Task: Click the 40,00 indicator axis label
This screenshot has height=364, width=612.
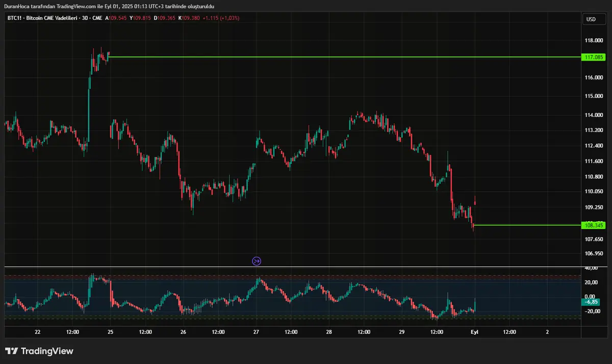Action: [x=591, y=268]
